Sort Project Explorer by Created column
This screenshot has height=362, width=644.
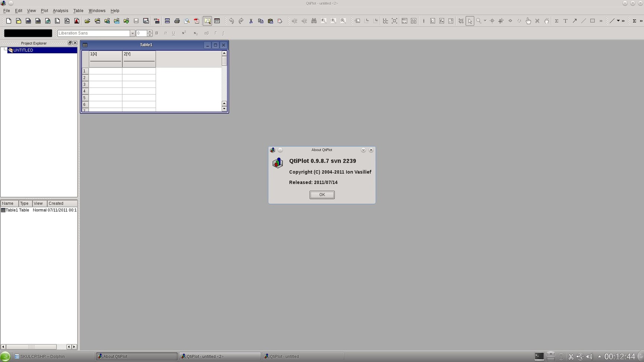pyautogui.click(x=62, y=203)
